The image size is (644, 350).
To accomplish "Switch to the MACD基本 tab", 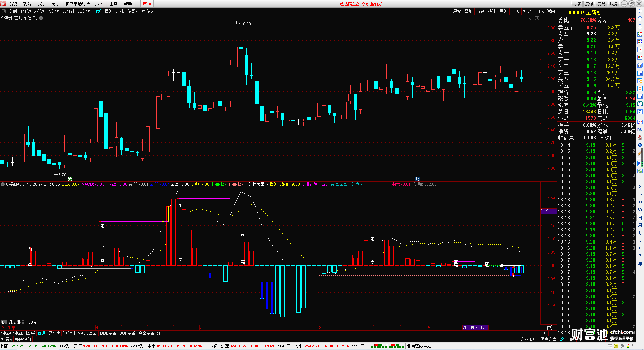I will point(87,333).
